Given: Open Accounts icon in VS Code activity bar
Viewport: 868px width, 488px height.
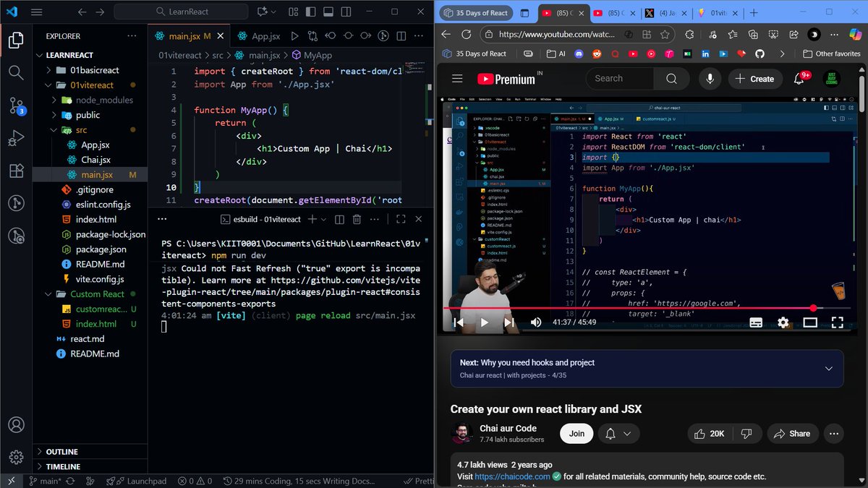Looking at the screenshot, I should tap(16, 425).
